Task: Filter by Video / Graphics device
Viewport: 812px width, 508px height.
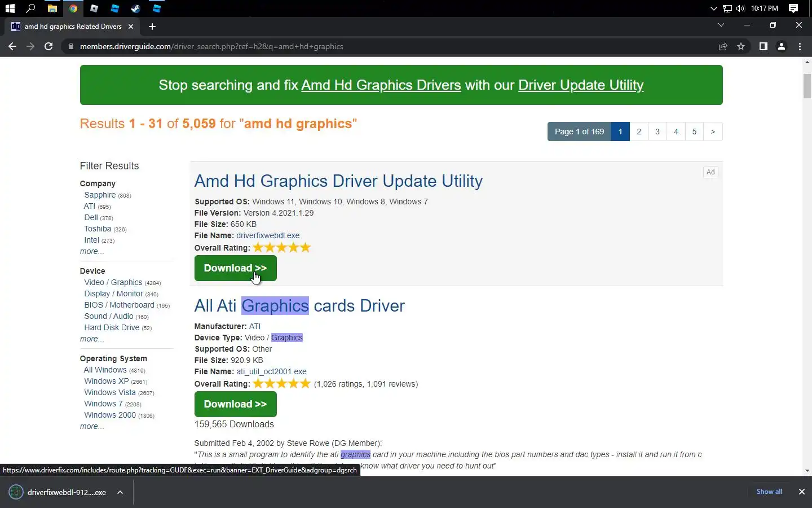Action: 113,282
